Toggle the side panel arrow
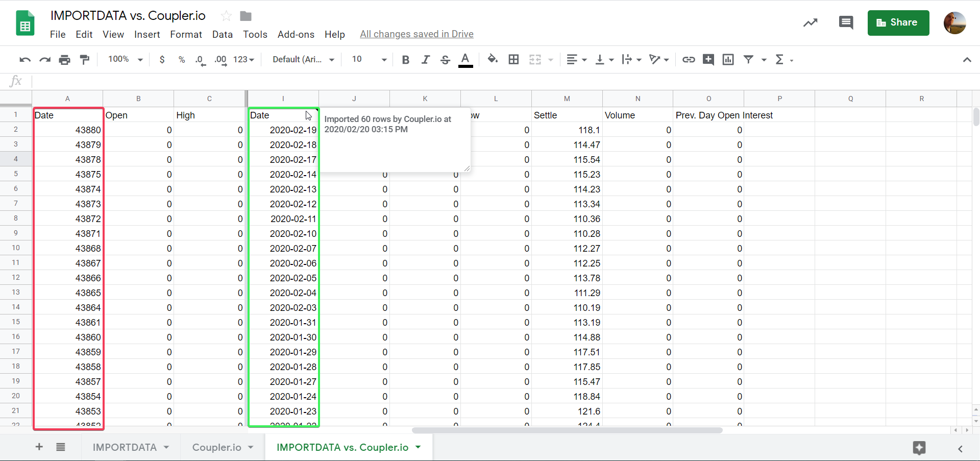The width and height of the screenshot is (980, 461). pyautogui.click(x=960, y=449)
